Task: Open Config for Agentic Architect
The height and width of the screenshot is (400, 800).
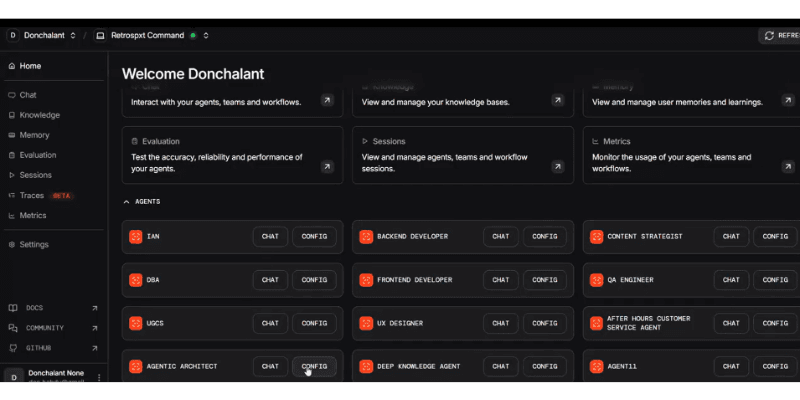Action: pos(314,366)
